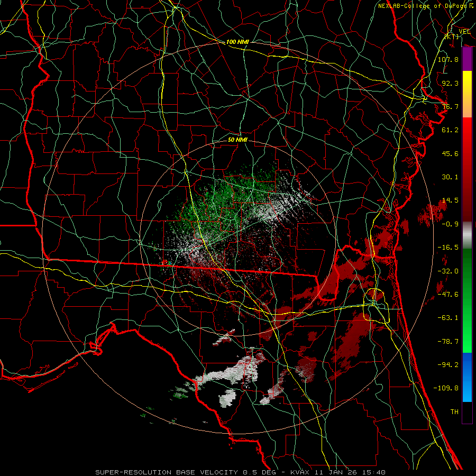This screenshot has width=476, height=476.
Task: Click the -78.7 legend value
Action: tap(448, 342)
